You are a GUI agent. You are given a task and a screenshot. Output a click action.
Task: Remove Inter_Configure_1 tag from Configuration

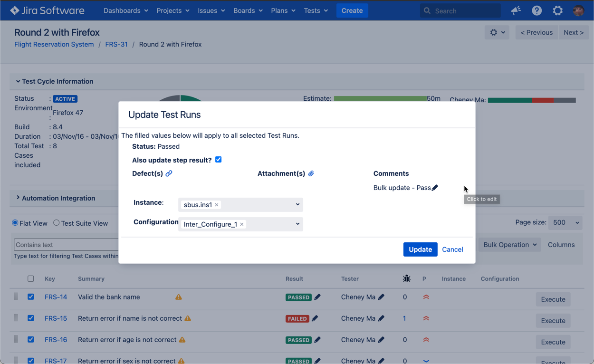(x=242, y=224)
